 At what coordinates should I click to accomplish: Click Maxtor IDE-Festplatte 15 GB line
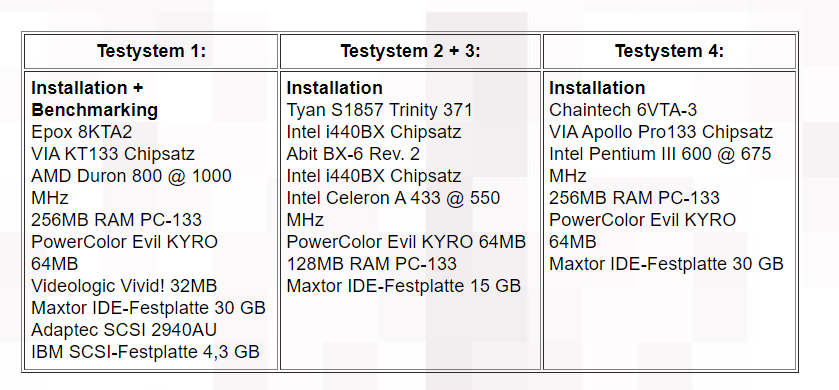click(x=403, y=286)
